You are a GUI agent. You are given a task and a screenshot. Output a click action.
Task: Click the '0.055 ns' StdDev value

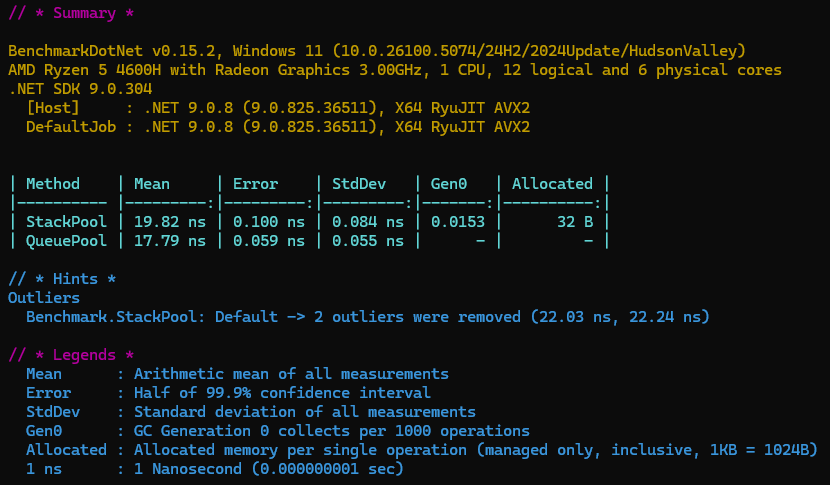click(x=368, y=241)
